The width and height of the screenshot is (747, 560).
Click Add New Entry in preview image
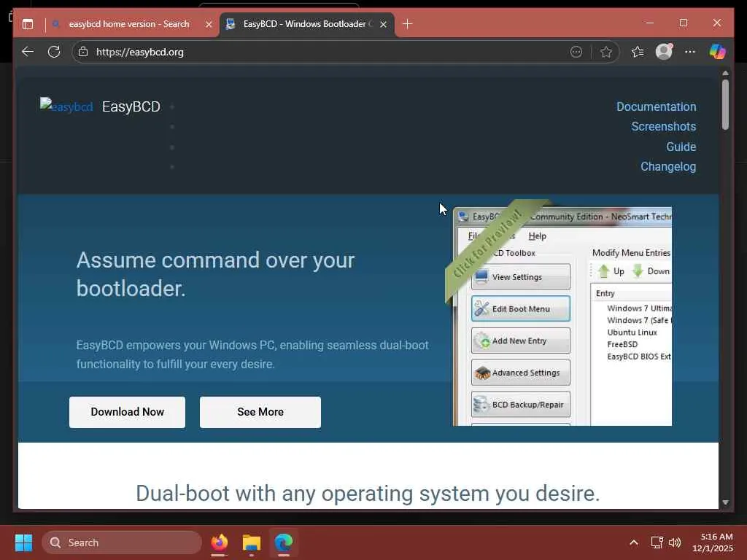pyautogui.click(x=520, y=341)
